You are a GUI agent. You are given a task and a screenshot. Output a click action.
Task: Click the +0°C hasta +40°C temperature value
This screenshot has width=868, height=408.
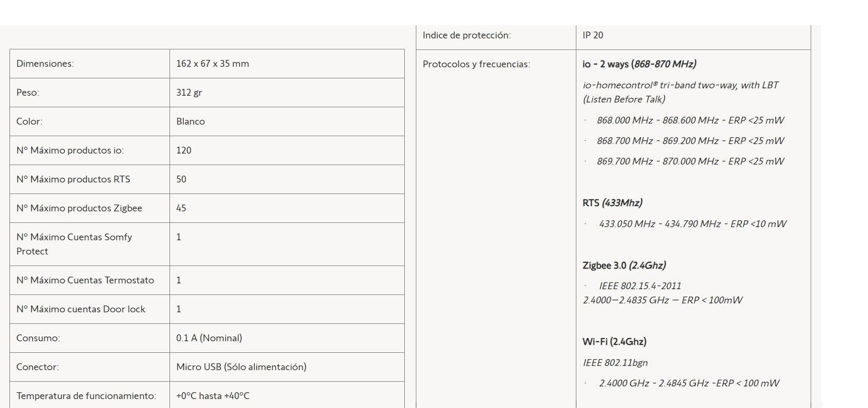(213, 396)
